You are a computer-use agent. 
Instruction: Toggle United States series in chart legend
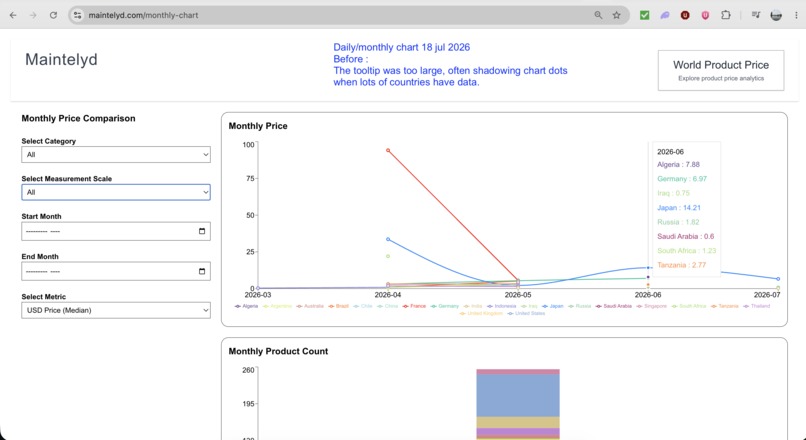(526, 314)
